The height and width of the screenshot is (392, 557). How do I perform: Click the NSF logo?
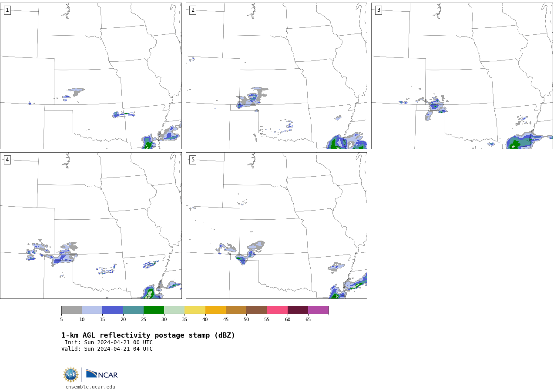[x=71, y=375]
